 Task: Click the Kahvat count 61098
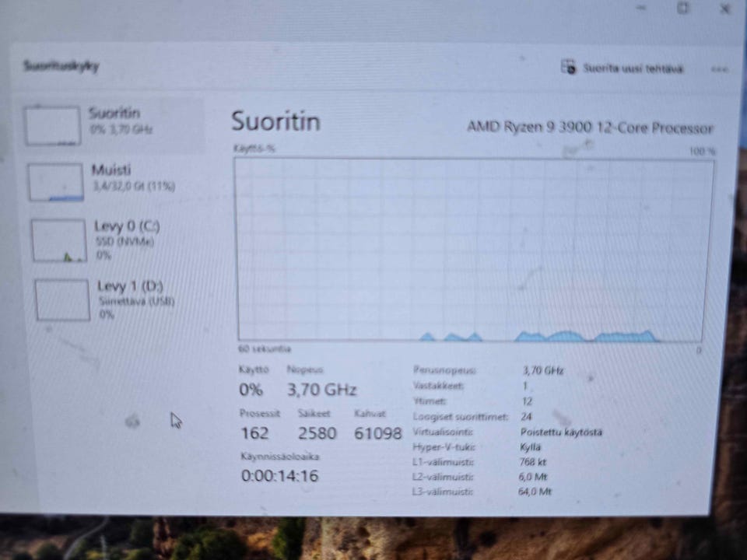click(378, 433)
